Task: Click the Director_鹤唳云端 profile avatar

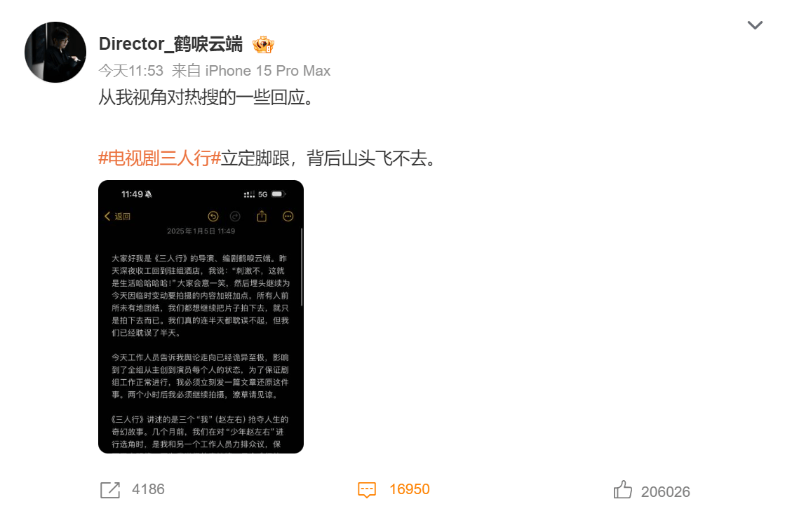Action: pos(55,52)
